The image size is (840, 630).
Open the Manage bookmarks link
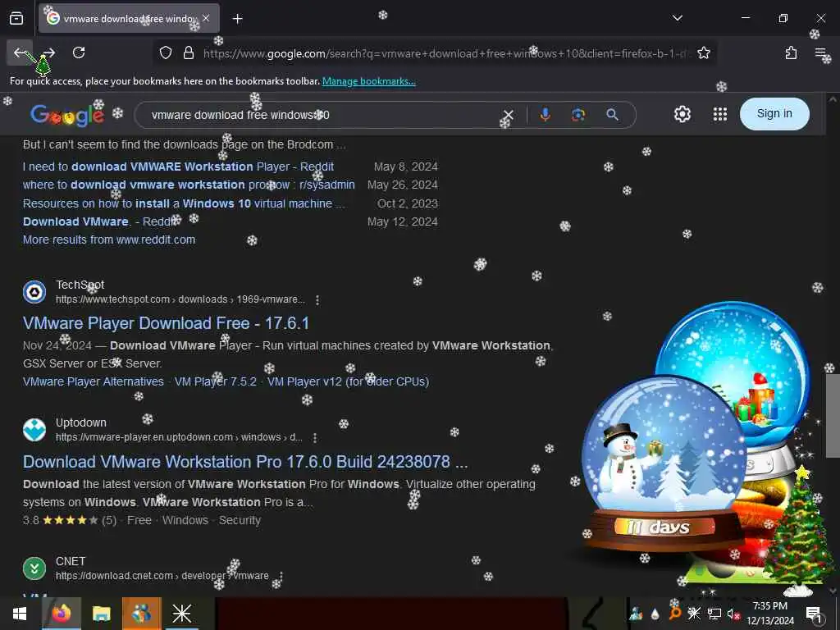(x=368, y=81)
